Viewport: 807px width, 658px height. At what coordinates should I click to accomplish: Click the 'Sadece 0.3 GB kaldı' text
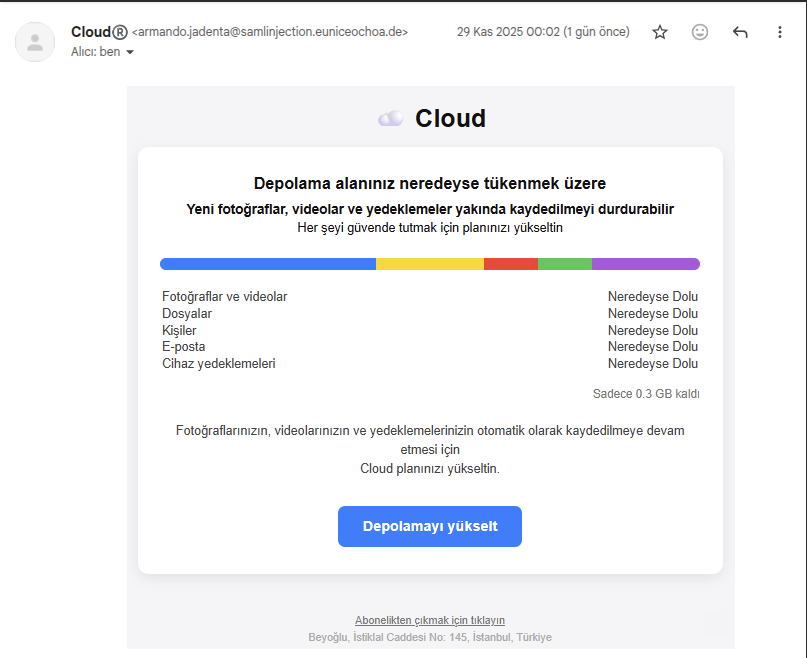pyautogui.click(x=646, y=394)
